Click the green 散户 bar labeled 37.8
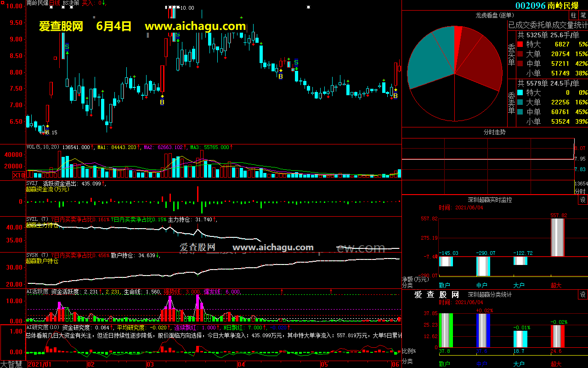Screen dimensions: 588x368 pos(446,330)
